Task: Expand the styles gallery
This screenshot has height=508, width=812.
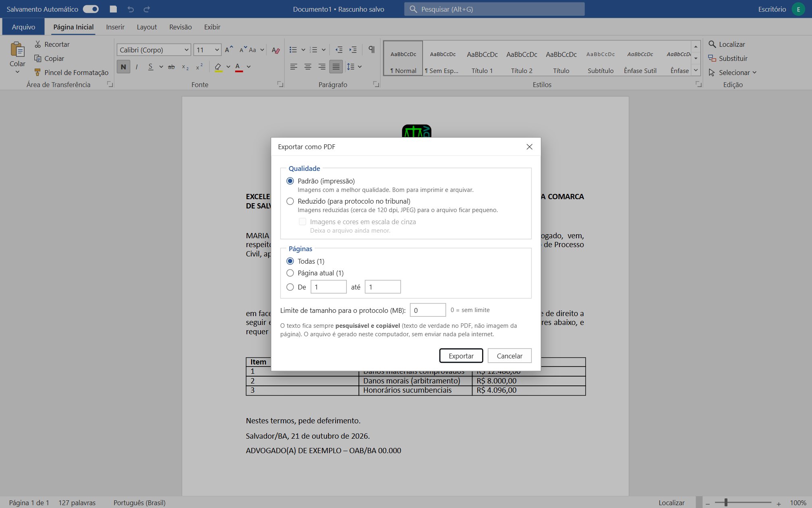Action: coord(696,71)
